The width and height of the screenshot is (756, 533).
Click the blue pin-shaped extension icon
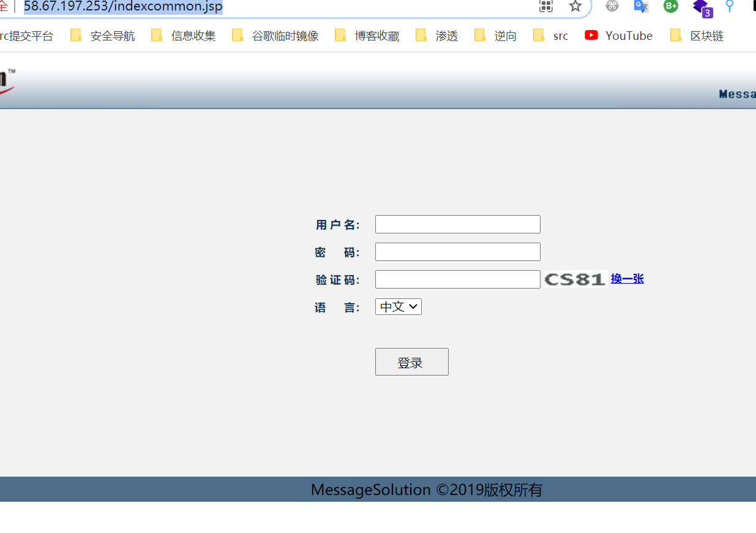[x=729, y=6]
